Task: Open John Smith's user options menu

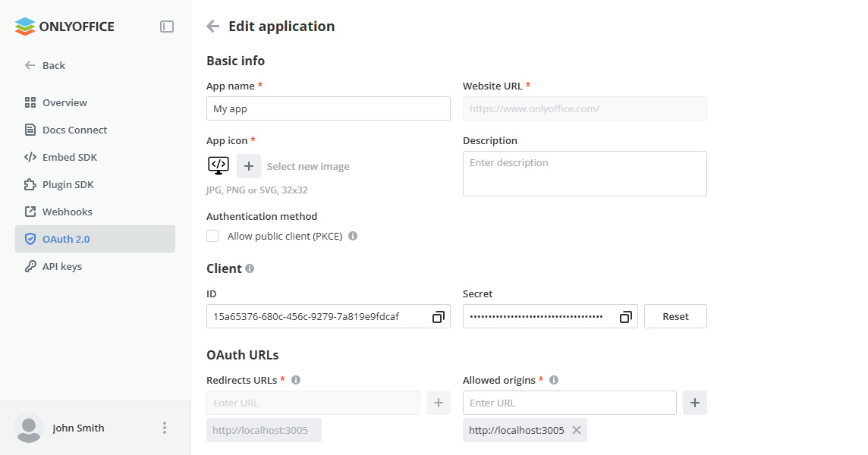Action: 165,428
